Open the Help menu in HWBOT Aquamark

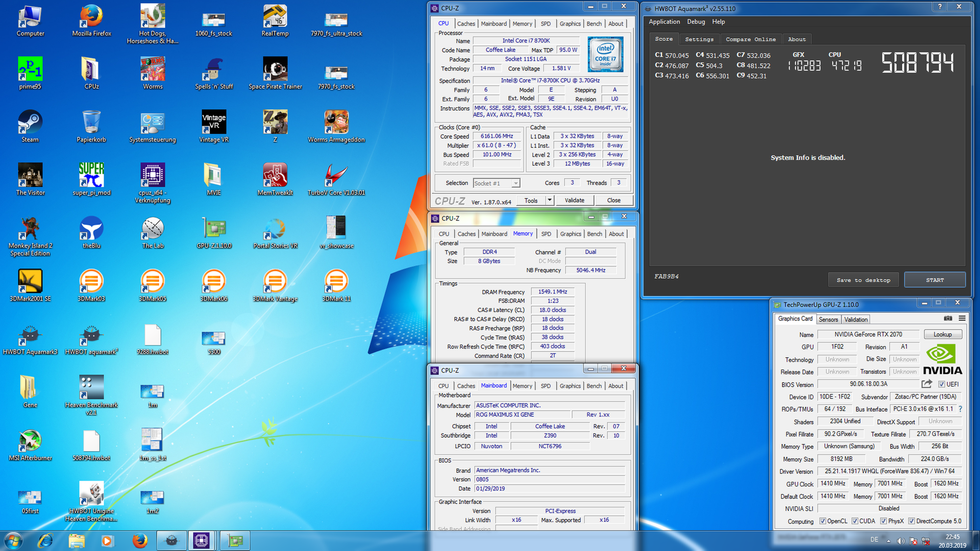click(719, 21)
